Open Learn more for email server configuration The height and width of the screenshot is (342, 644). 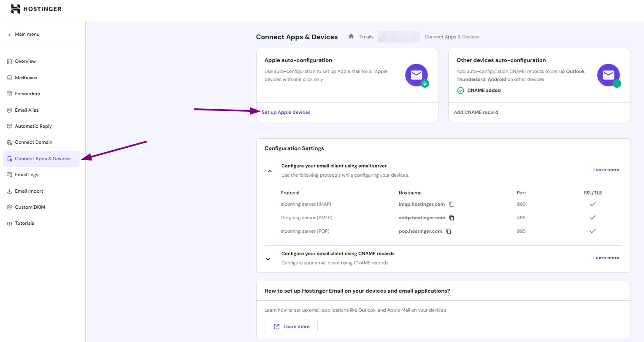pos(606,170)
